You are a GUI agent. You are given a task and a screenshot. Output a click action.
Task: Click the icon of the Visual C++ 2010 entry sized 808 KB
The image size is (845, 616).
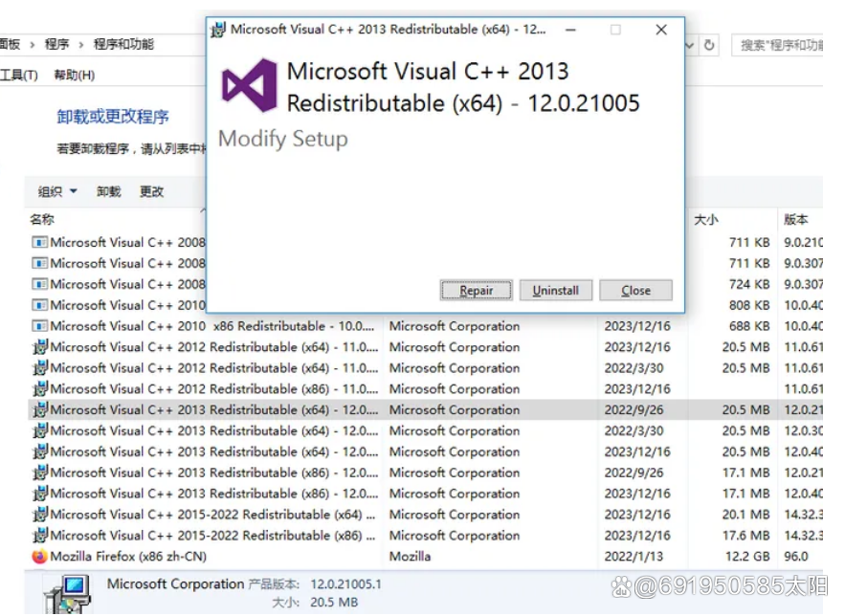39,305
